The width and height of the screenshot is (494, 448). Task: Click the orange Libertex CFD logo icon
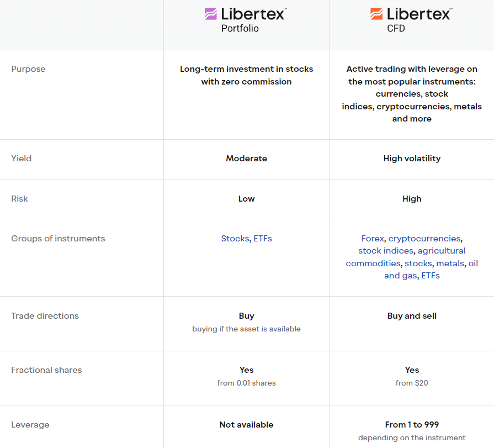coord(376,14)
